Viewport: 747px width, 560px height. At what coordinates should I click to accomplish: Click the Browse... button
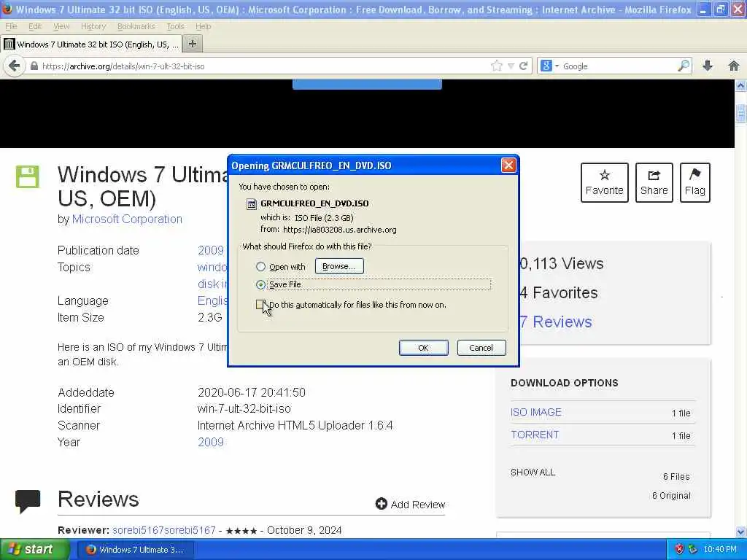(x=339, y=266)
